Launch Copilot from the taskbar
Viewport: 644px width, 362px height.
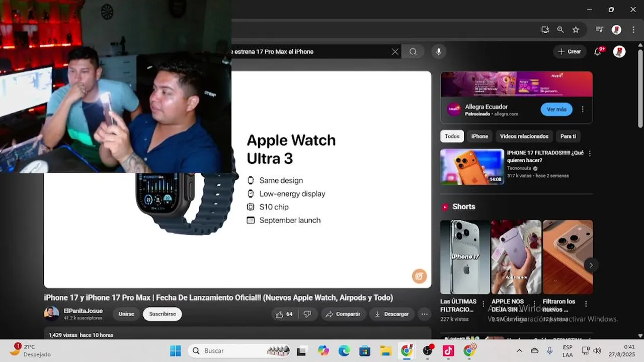tap(323, 350)
